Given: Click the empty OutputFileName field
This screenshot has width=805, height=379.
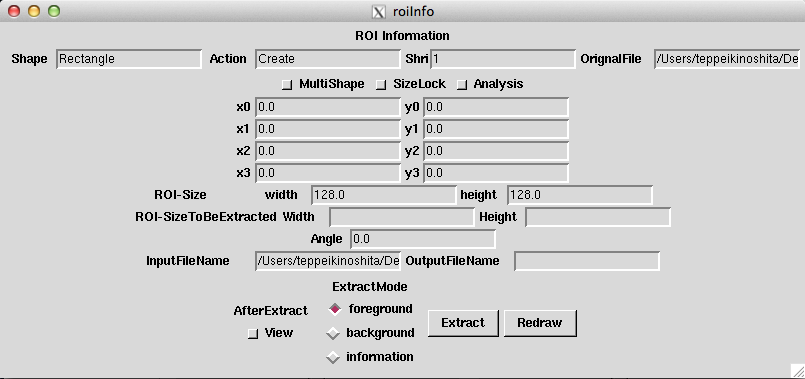Looking at the screenshot, I should point(587,261).
